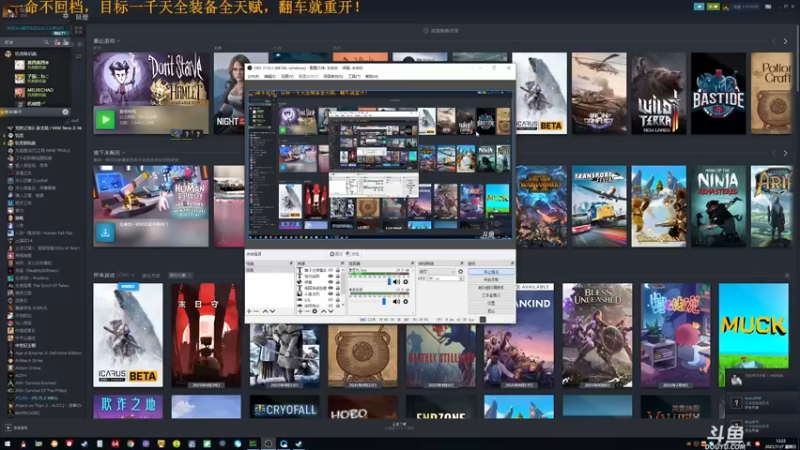Open OBS Tools menu
The width and height of the screenshot is (800, 450).
coord(354,77)
